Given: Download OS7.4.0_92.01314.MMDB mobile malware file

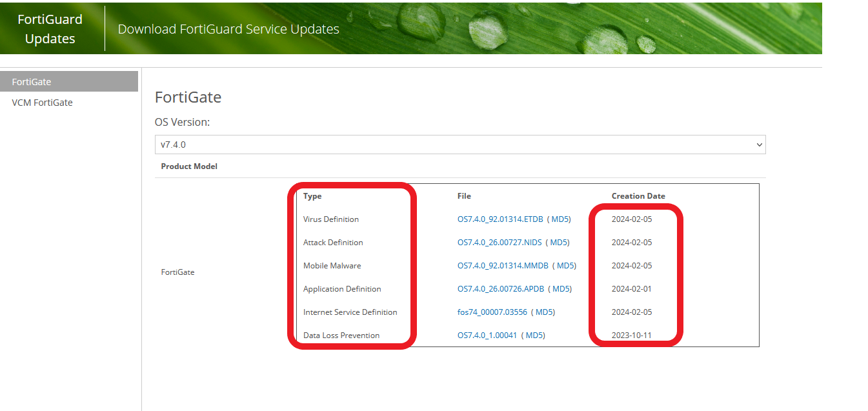Looking at the screenshot, I should (503, 266).
